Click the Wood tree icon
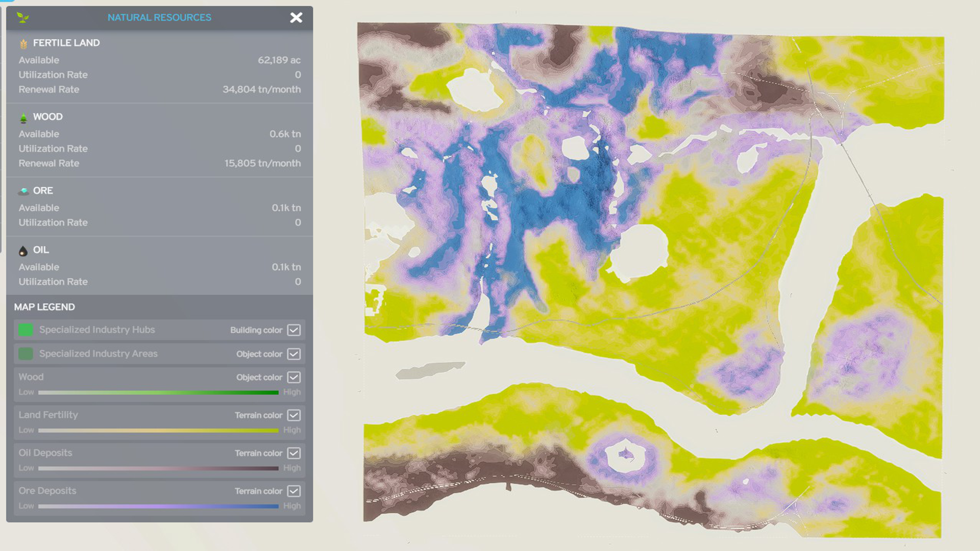 click(22, 116)
